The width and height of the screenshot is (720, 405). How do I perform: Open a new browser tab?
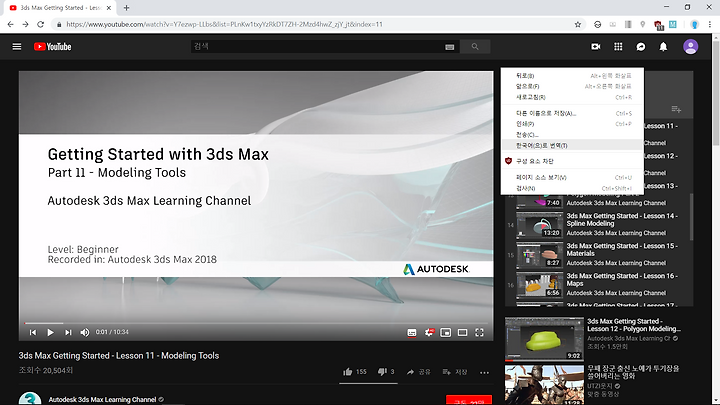[x=126, y=8]
